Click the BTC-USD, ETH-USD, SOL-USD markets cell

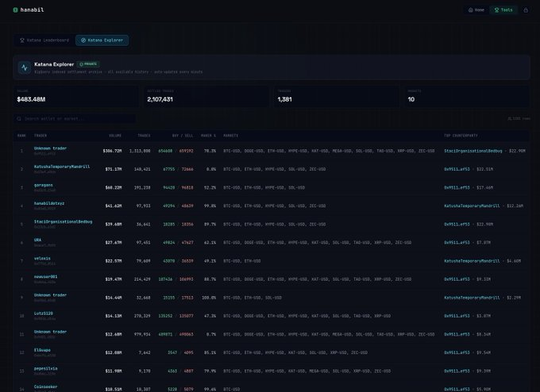point(253,298)
